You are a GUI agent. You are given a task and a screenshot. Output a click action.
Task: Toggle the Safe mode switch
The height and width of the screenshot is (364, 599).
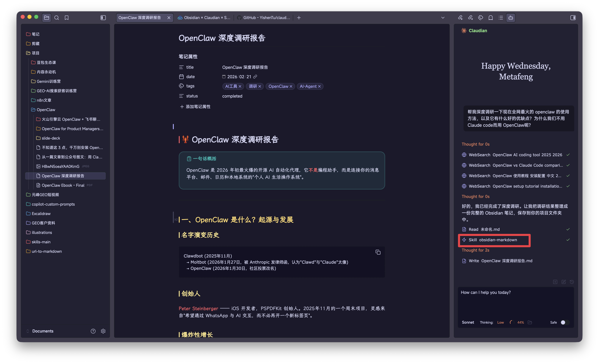pos(565,322)
